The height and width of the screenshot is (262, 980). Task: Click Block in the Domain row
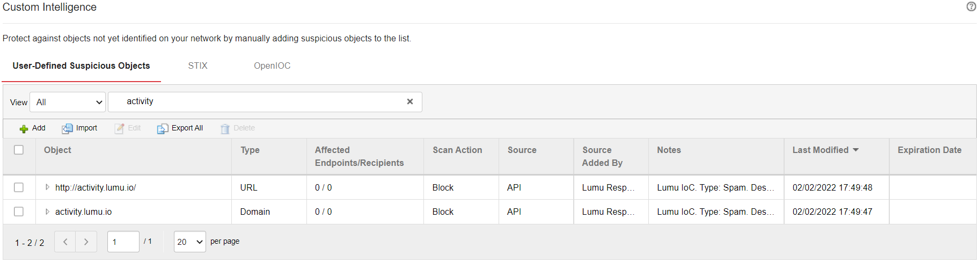[x=443, y=212]
